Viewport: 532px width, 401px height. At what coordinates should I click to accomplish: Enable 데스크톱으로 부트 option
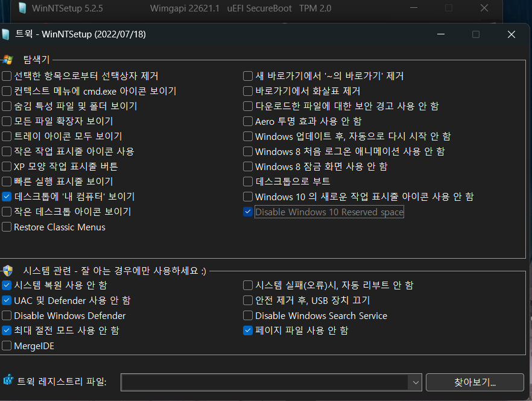pos(248,182)
